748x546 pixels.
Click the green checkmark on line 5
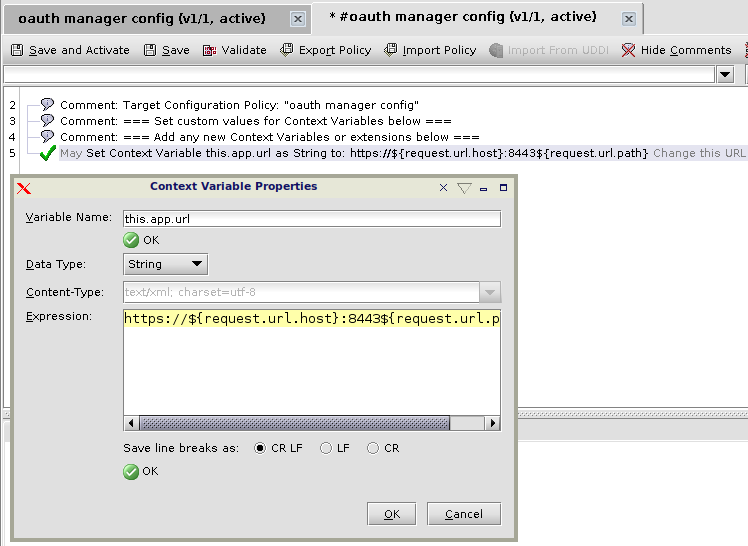[47, 153]
